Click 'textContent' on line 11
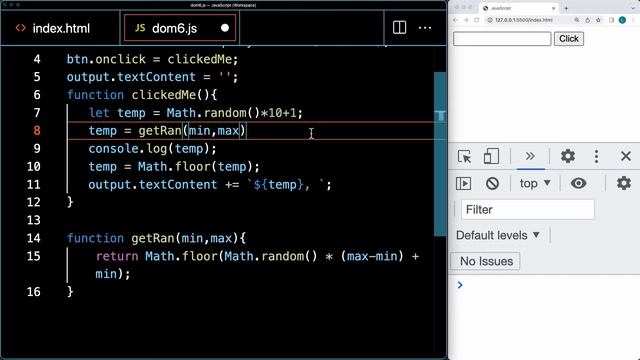Screen dimensions: 640x360 tap(178, 184)
